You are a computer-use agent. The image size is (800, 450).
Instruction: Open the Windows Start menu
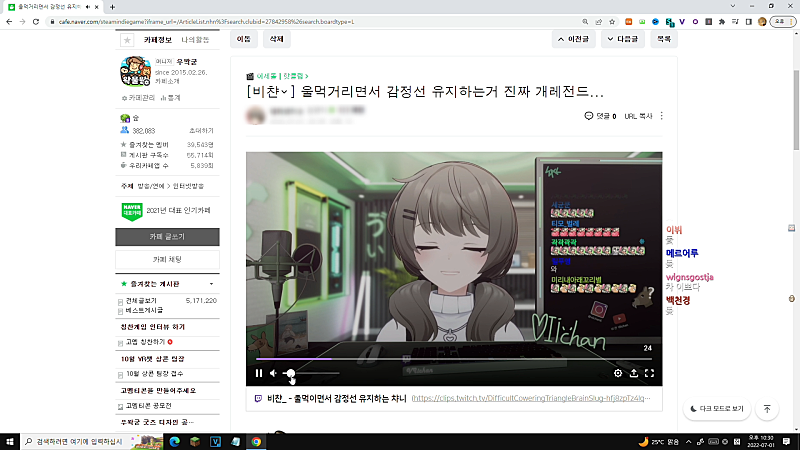pyautogui.click(x=10, y=441)
